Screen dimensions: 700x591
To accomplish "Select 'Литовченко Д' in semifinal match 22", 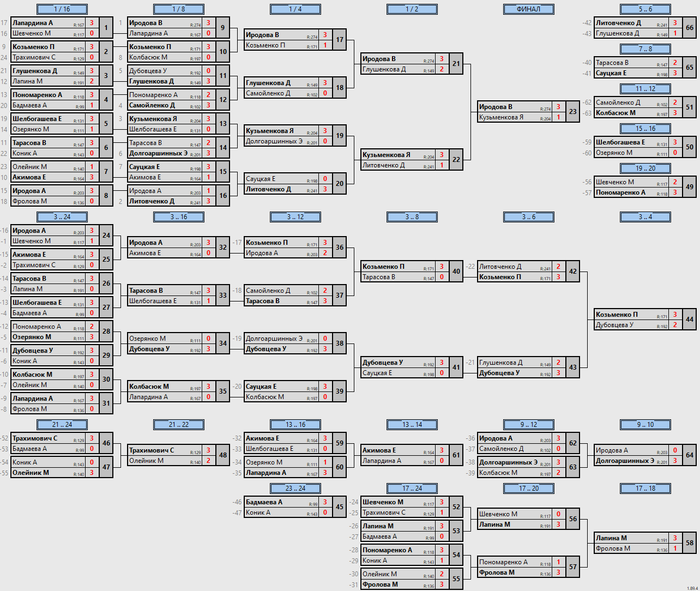I will [x=383, y=165].
